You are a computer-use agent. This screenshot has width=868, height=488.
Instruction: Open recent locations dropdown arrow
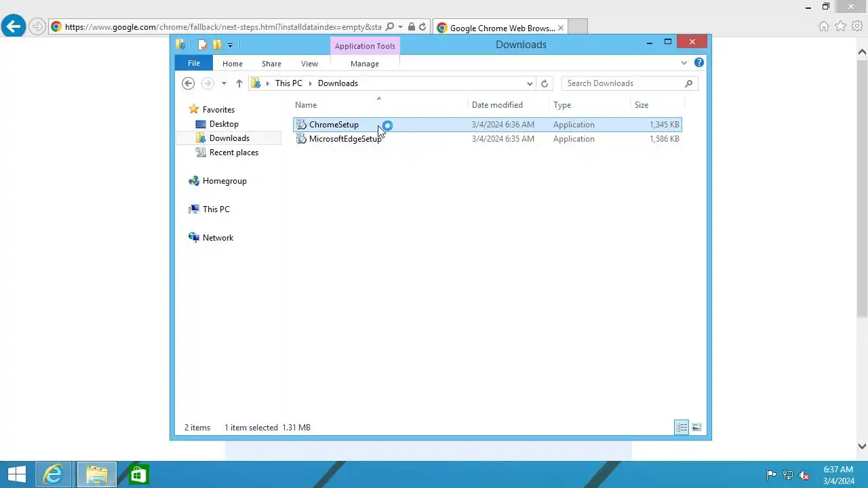click(x=224, y=84)
